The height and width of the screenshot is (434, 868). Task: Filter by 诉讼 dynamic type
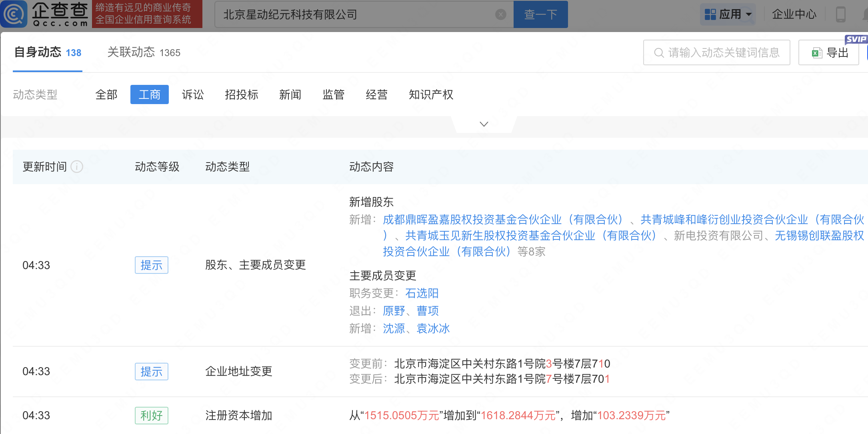[x=193, y=95]
